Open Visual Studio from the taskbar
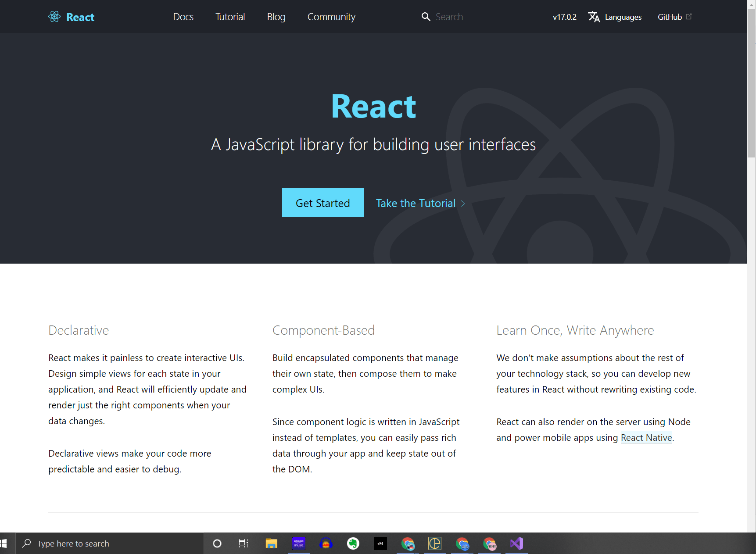The image size is (756, 554). pyautogui.click(x=516, y=543)
